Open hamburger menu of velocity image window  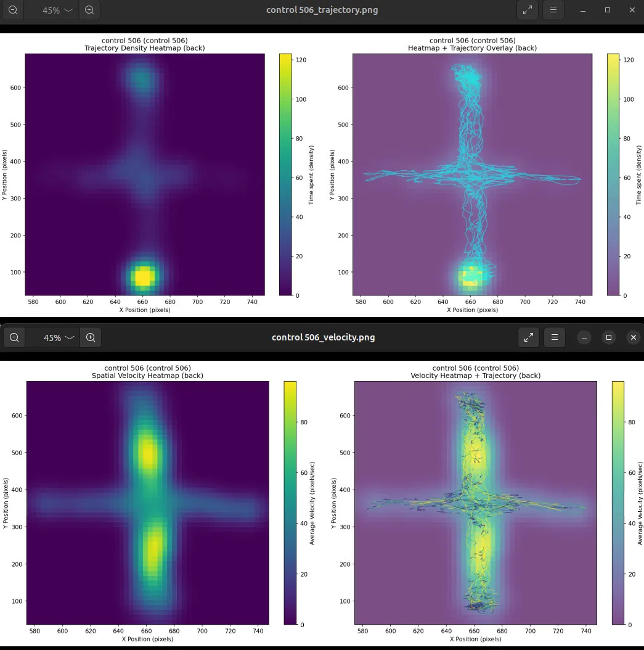(x=554, y=337)
